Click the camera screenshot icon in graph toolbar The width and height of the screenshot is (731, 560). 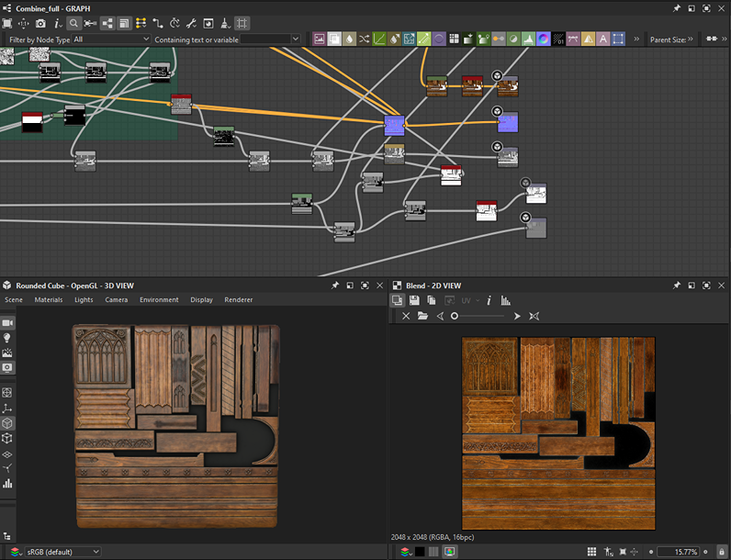click(39, 23)
